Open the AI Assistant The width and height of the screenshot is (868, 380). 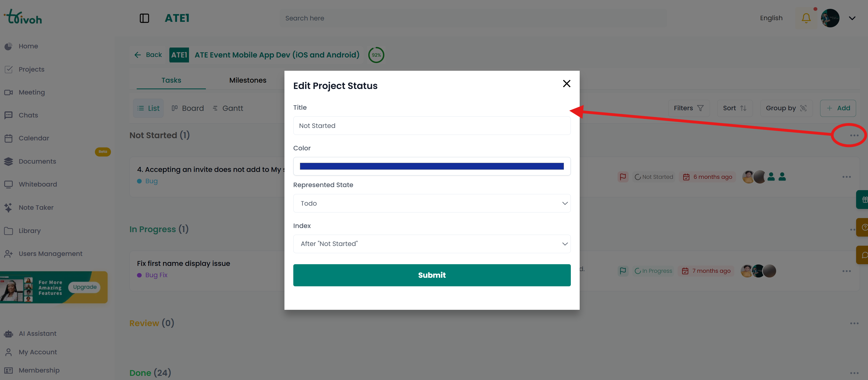point(37,333)
